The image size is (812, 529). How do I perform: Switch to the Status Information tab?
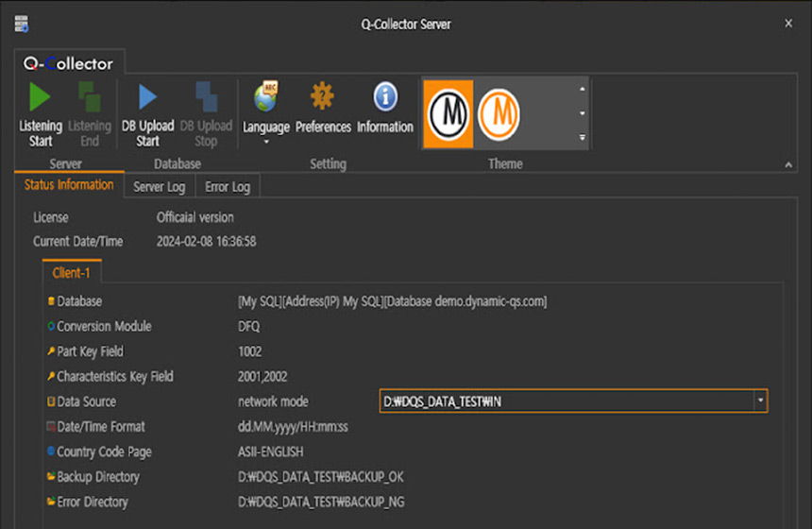[69, 184]
